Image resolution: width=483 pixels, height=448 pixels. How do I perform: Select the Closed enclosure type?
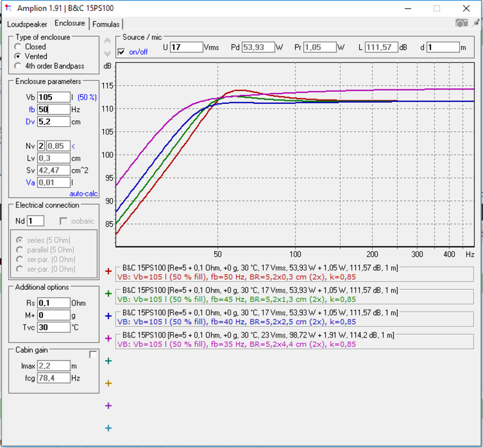click(18, 47)
